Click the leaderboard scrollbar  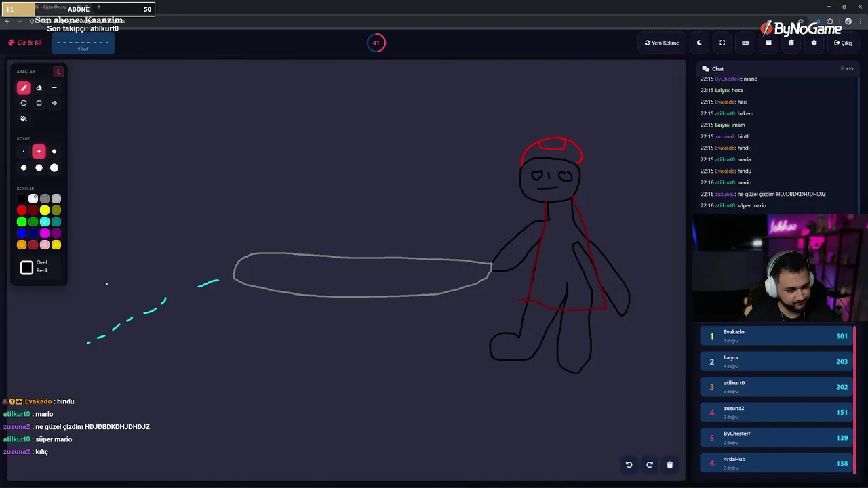point(854,400)
